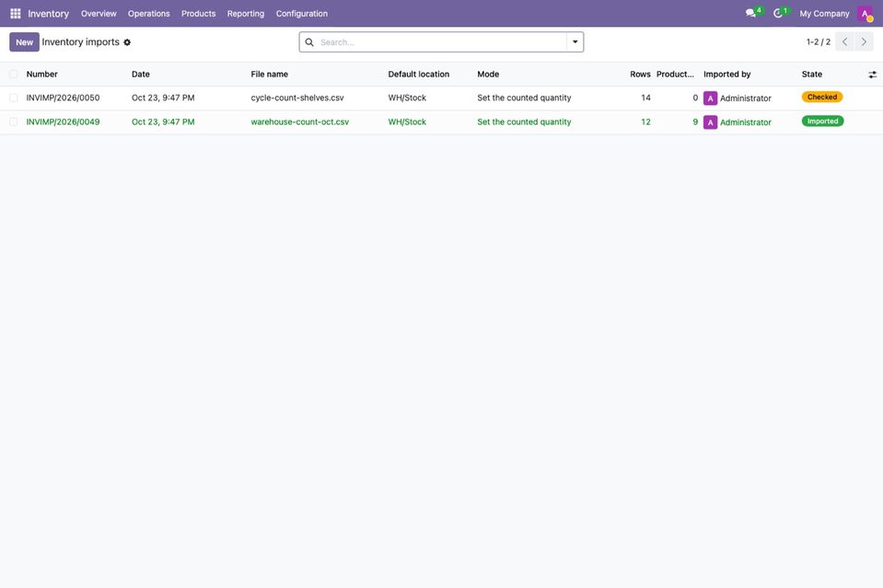Viewport: 883px width, 588px height.
Task: Open record INVIMP/2026/0050
Action: pyautogui.click(x=63, y=98)
